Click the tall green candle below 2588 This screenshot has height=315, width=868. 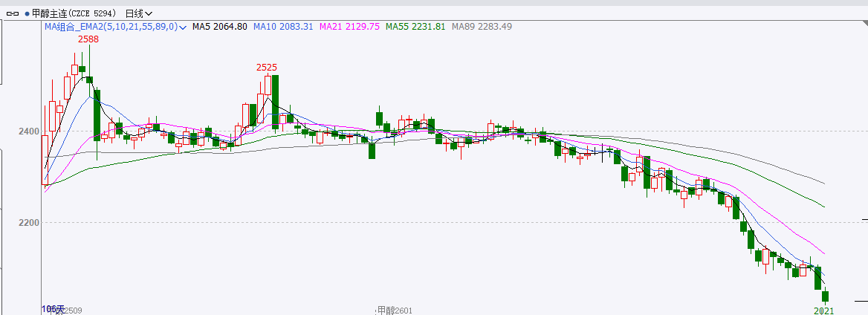coord(97,115)
